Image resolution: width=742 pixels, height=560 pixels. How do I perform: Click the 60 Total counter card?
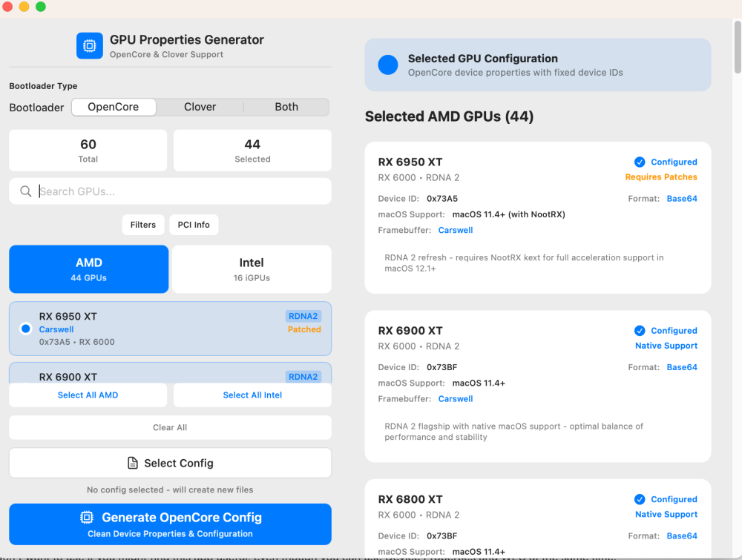88,151
